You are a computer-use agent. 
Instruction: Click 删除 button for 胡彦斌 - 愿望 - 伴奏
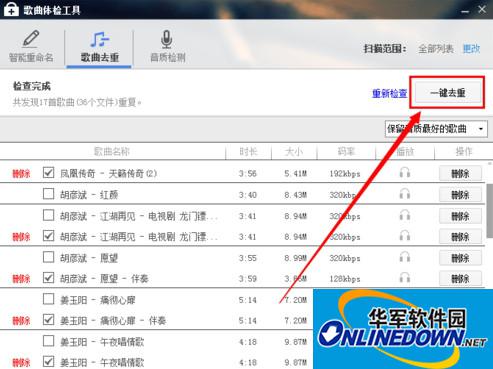pyautogui.click(x=460, y=278)
